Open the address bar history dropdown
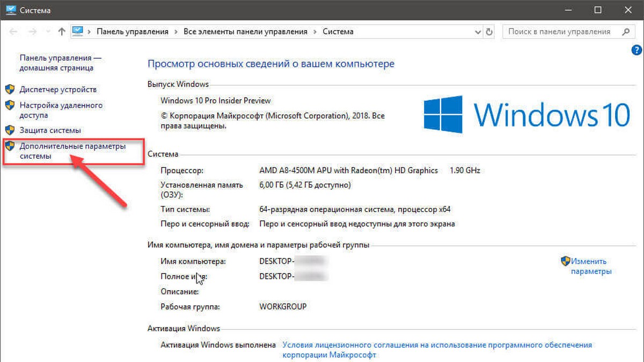 point(477,32)
